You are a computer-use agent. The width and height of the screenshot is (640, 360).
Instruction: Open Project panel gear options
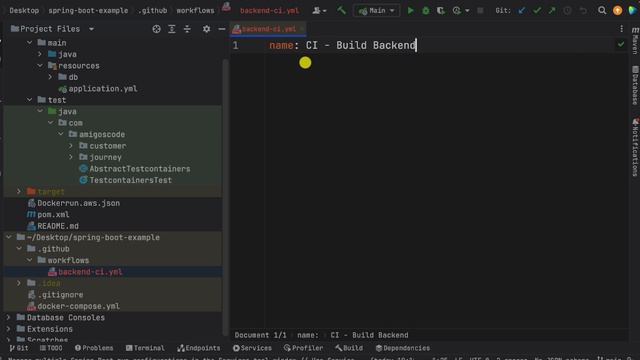207,29
